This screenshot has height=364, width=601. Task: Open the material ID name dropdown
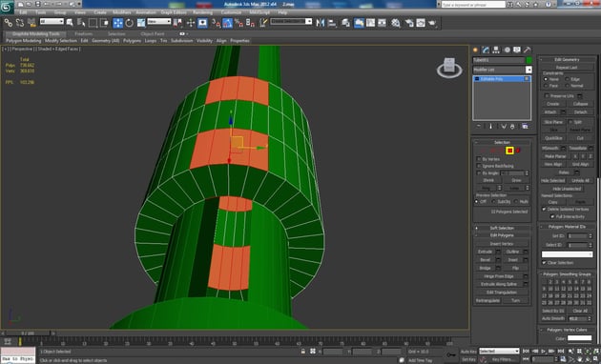tap(567, 254)
